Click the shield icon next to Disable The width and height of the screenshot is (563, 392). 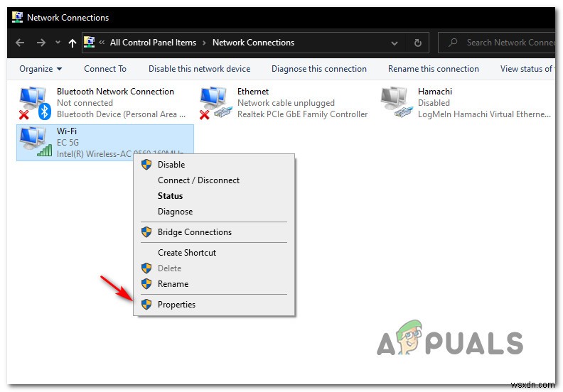(146, 165)
